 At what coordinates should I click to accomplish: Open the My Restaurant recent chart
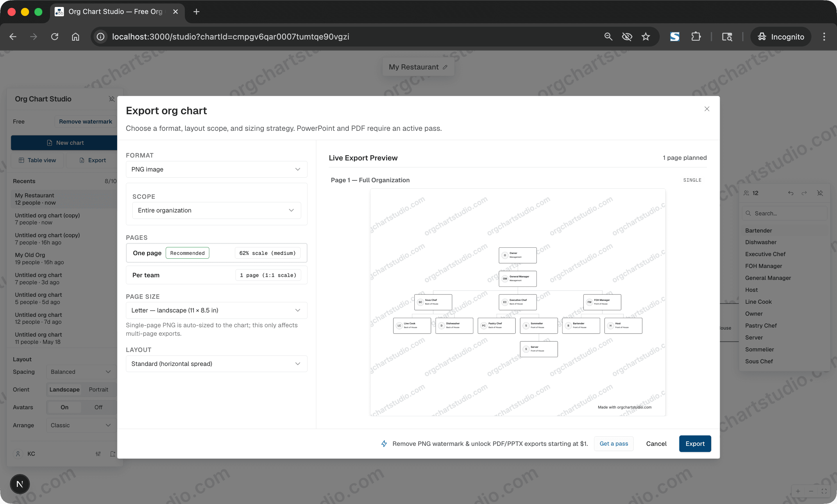pos(65,199)
